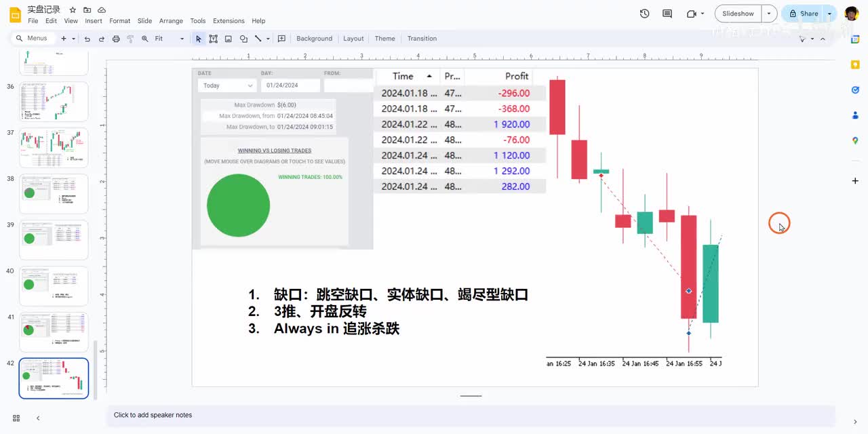The image size is (868, 434).
Task: Open the new slide dropdown arrow
Action: pos(74,39)
